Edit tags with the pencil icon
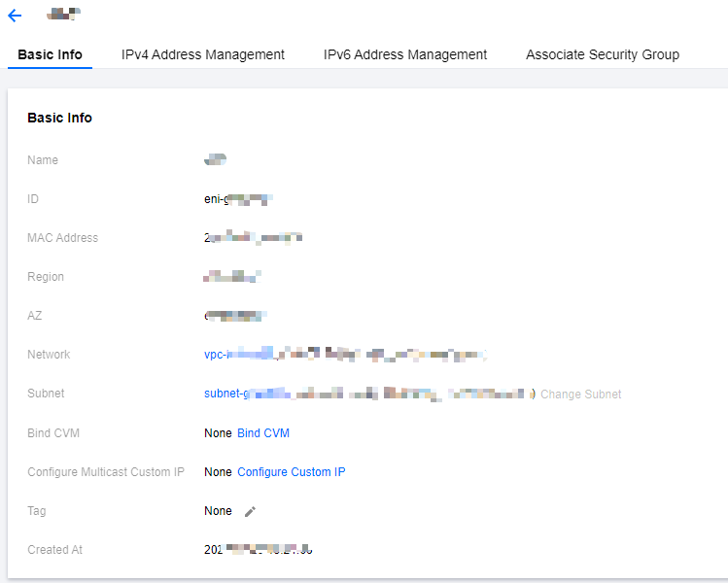The image size is (728, 583). pyautogui.click(x=250, y=511)
